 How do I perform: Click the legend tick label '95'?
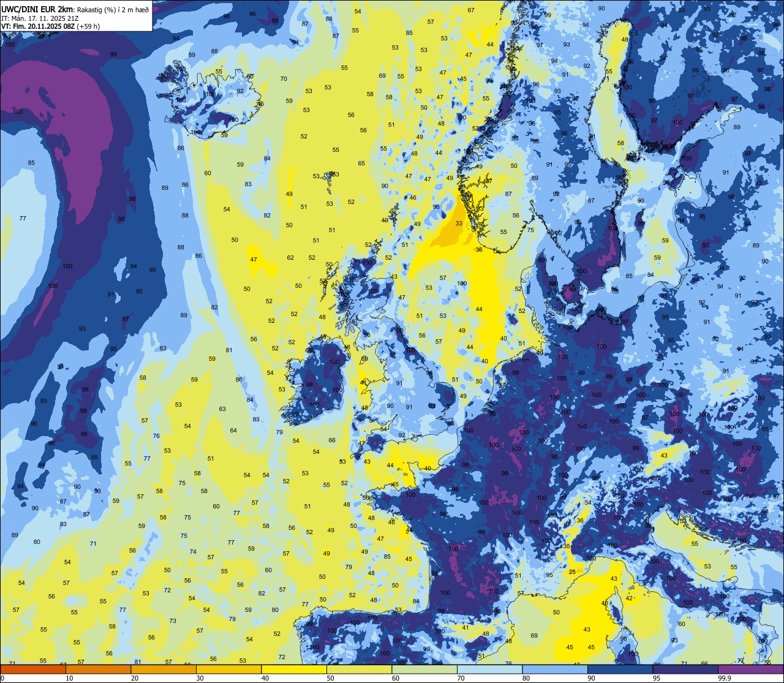[x=656, y=678]
